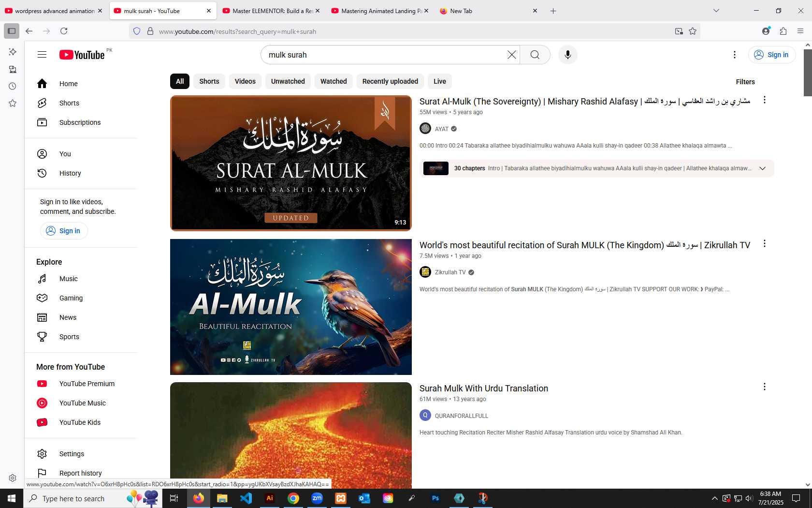This screenshot has width=812, height=508.
Task: Open Gaming under Explore
Action: (81, 298)
